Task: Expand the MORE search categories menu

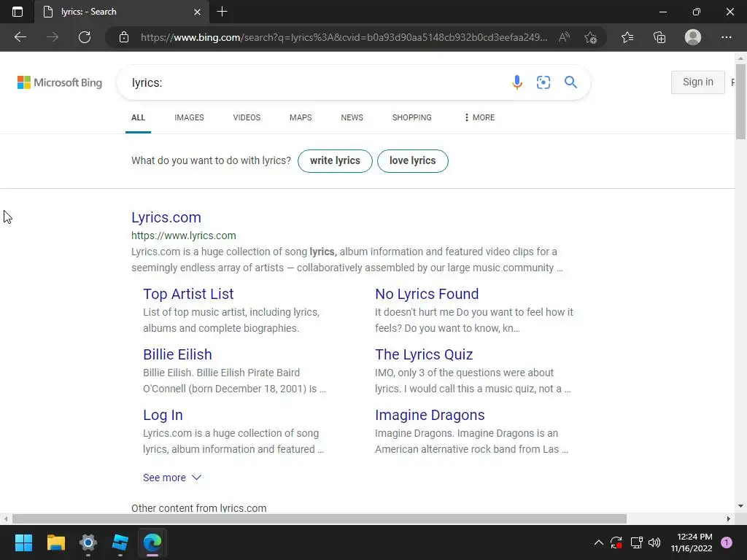Action: pyautogui.click(x=479, y=117)
